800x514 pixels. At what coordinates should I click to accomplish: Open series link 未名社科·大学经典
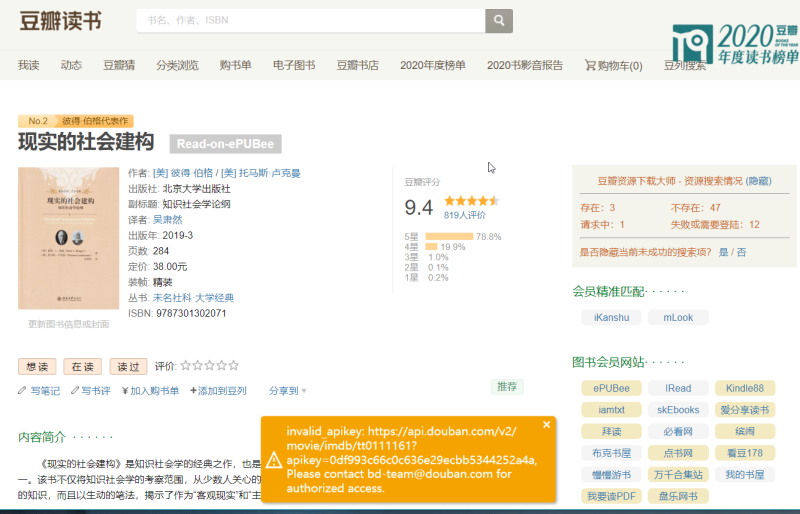coord(193,298)
